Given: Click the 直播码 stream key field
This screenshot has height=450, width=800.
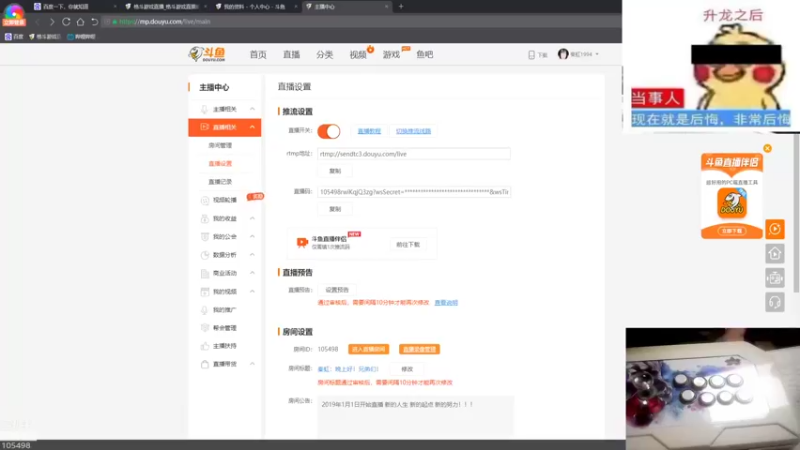Looking at the screenshot, I should pyautogui.click(x=414, y=192).
